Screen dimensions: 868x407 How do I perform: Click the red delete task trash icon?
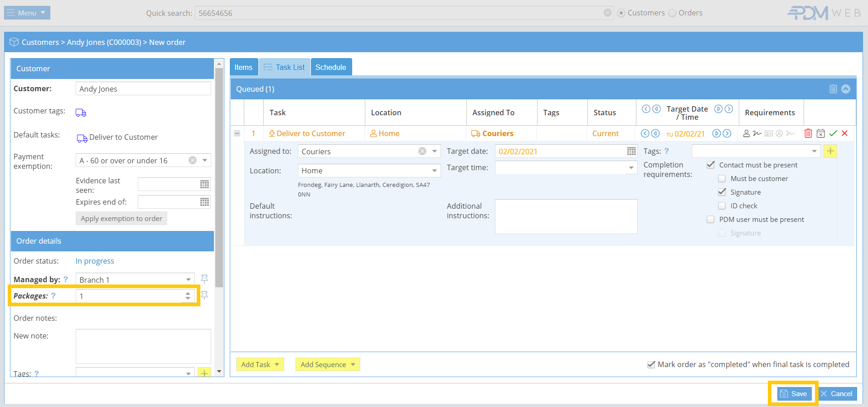[x=808, y=133]
